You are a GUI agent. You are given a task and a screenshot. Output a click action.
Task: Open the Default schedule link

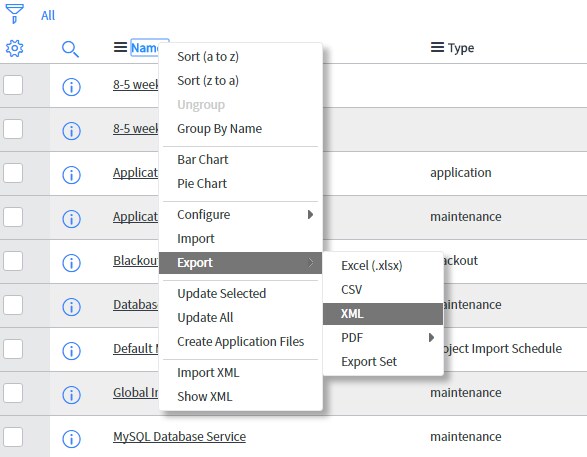click(136, 348)
